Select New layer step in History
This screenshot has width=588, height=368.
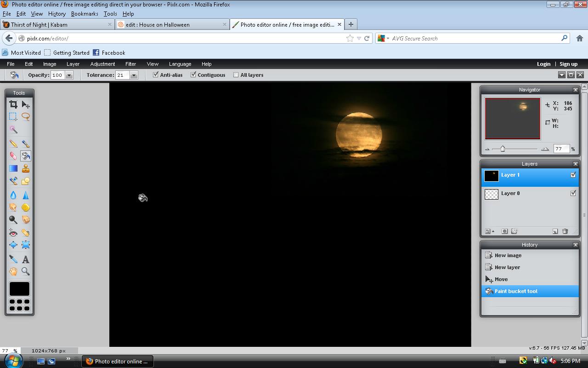tap(530, 267)
